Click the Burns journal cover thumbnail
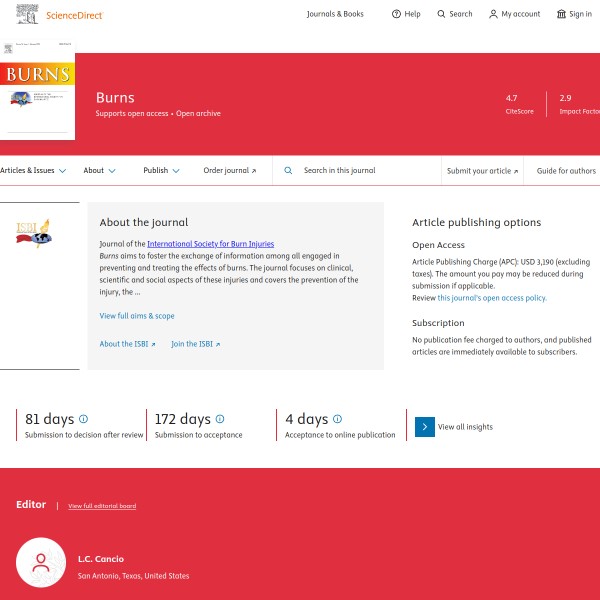This screenshot has height=600, width=600. tap(37, 90)
